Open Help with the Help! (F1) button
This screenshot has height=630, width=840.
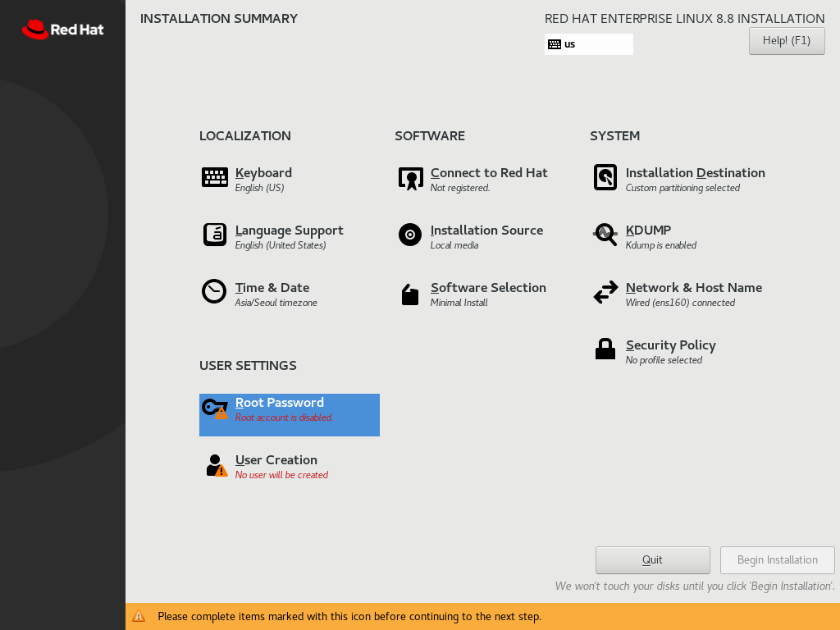pos(787,41)
